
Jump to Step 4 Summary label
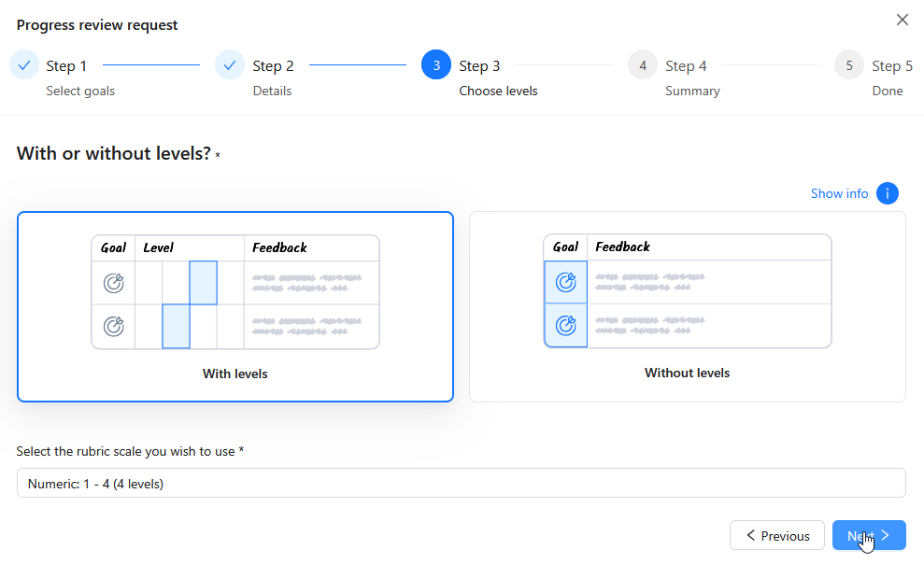point(692,91)
